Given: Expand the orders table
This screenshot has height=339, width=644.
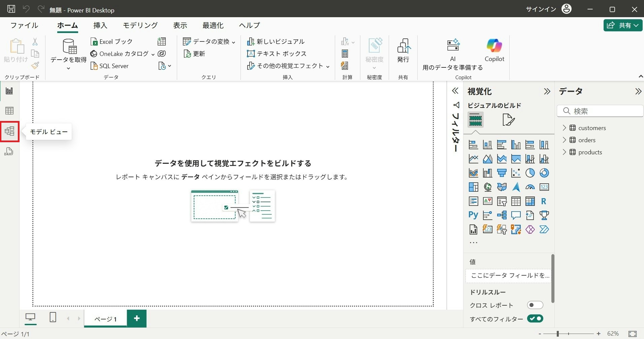Looking at the screenshot, I should coord(565,140).
